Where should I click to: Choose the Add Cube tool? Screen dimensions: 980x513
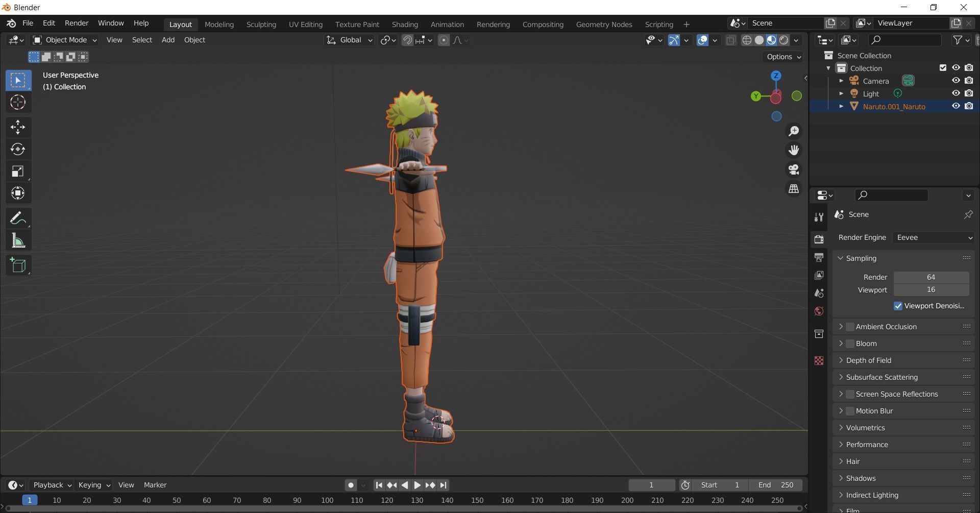point(18,265)
